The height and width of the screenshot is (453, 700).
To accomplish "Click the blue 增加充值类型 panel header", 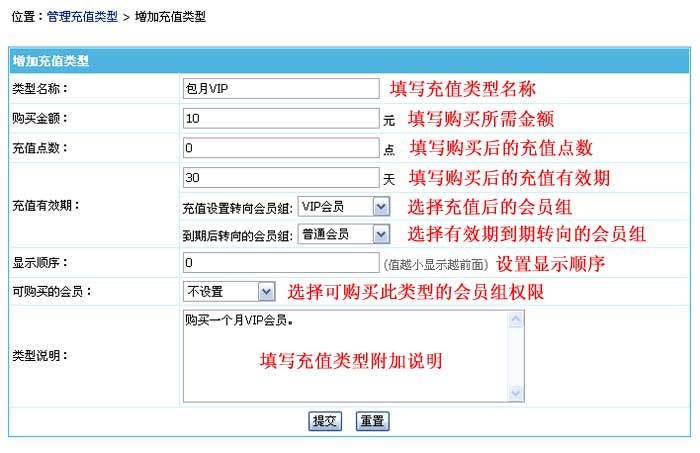I will pyautogui.click(x=51, y=61).
